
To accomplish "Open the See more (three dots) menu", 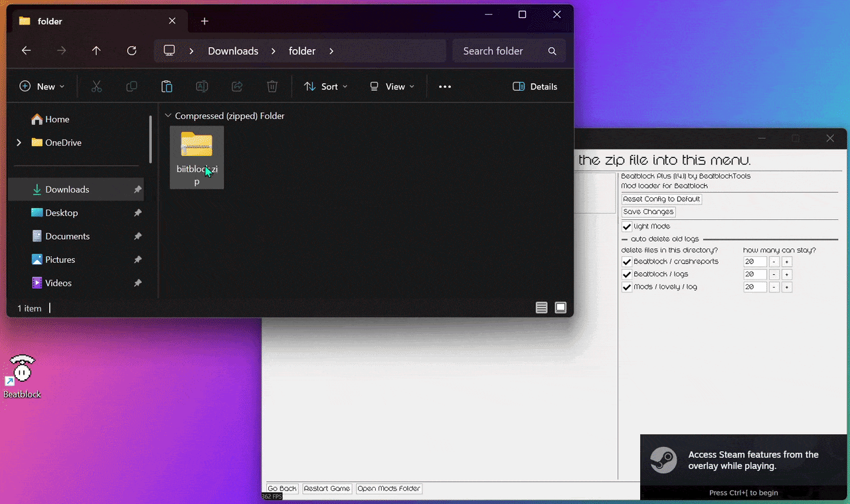I will tap(445, 86).
